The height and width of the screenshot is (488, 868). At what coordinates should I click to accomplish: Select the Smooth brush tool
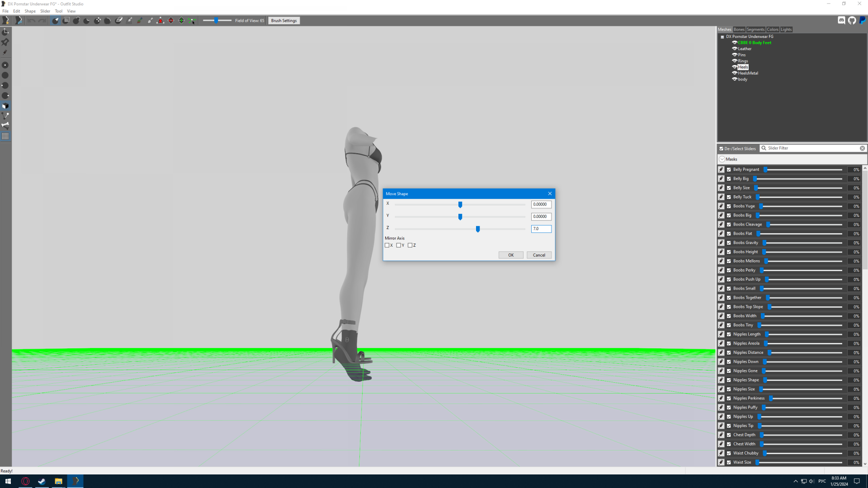108,20
